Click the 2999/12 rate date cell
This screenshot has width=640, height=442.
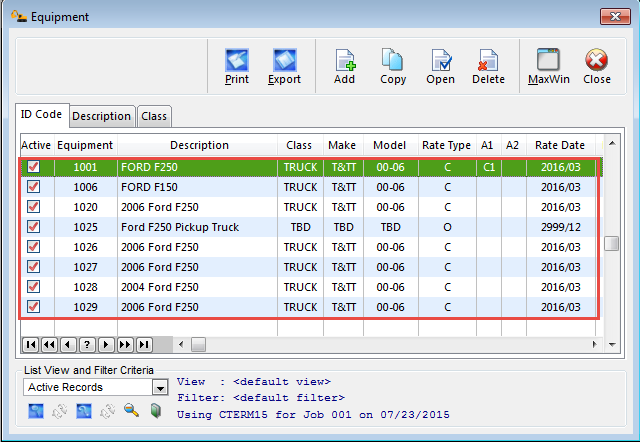pos(560,227)
